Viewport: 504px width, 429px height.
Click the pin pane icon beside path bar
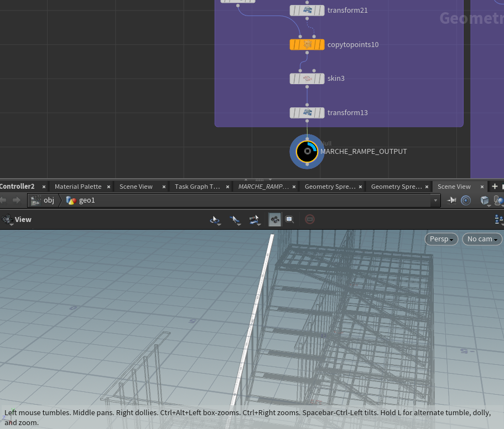pos(451,200)
